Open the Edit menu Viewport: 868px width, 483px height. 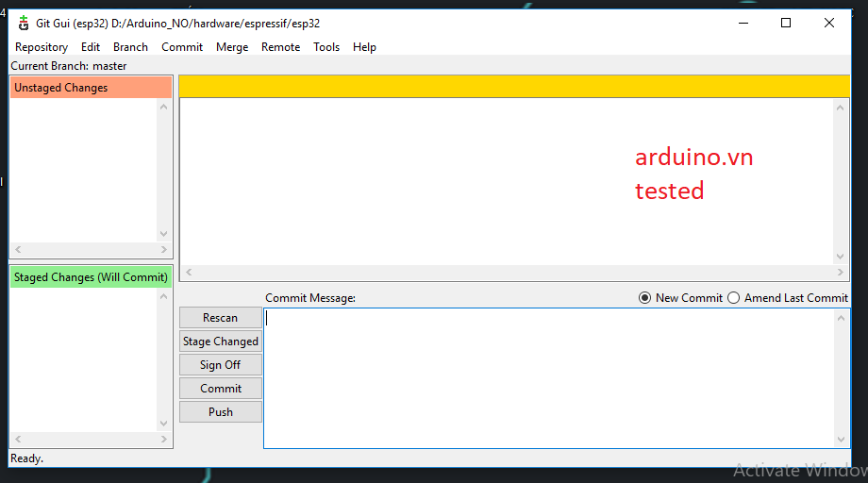[91, 47]
